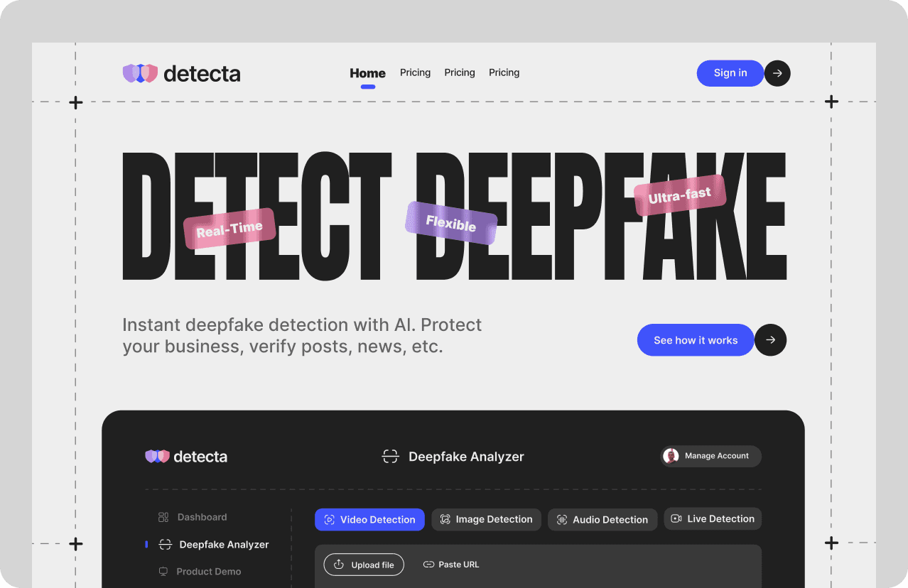The image size is (908, 588).
Task: Select Deepfake Analyzer in sidebar
Action: [x=214, y=545]
